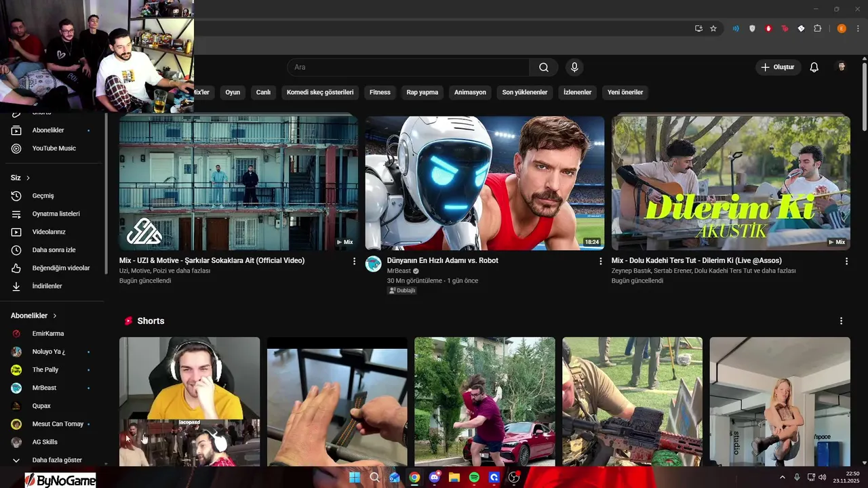Select the Rap yapma chip

[422, 92]
